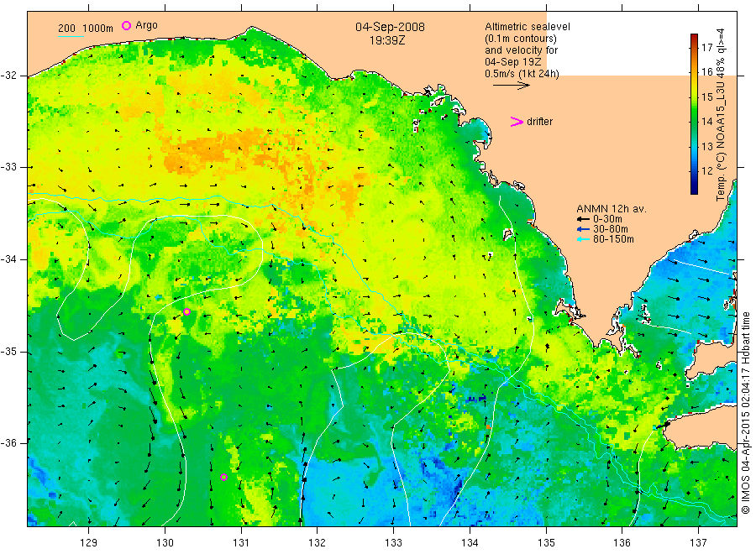Click the 0.5m/s velocity scale arrow

(x=511, y=86)
